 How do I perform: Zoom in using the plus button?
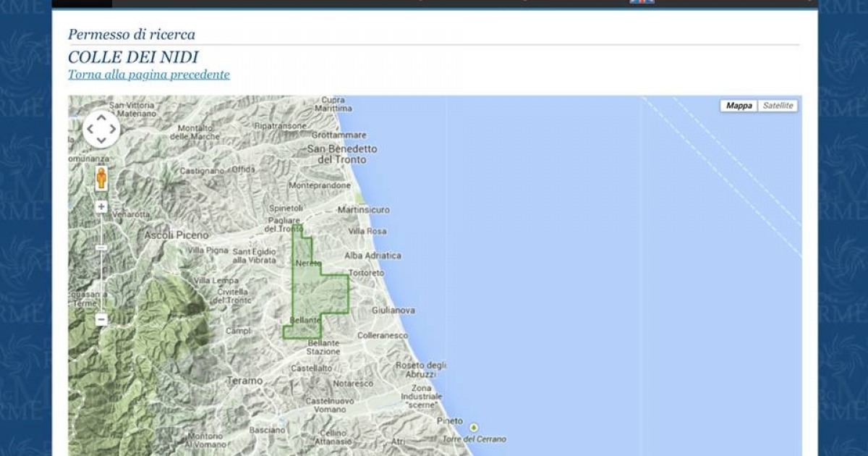(x=101, y=207)
